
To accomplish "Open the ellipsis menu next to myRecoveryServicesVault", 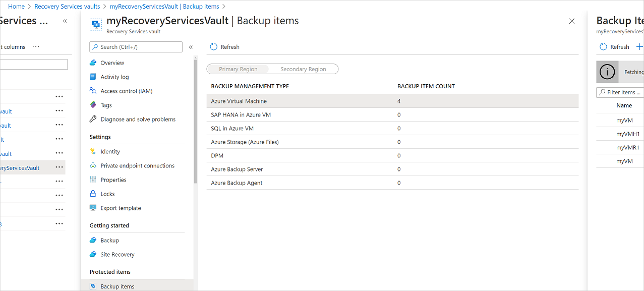I will click(59, 167).
